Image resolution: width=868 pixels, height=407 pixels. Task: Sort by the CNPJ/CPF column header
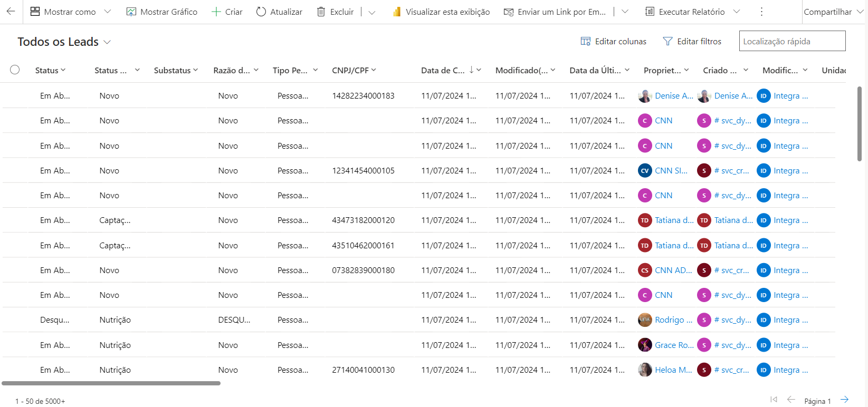pos(350,70)
